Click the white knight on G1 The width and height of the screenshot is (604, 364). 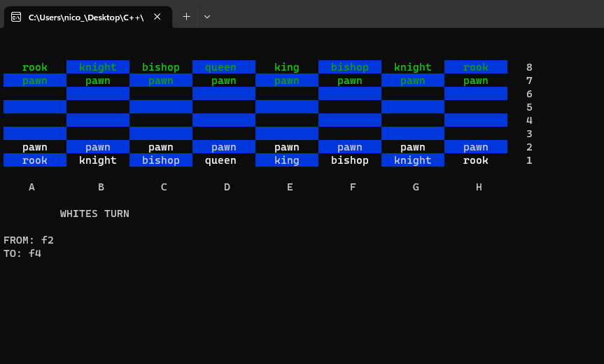tap(412, 160)
